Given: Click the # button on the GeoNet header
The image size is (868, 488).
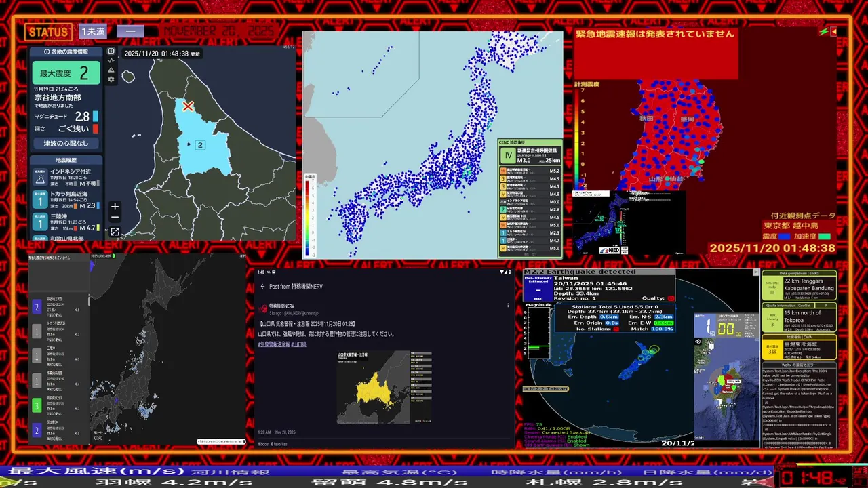Looking at the screenshot, I should [826, 306].
